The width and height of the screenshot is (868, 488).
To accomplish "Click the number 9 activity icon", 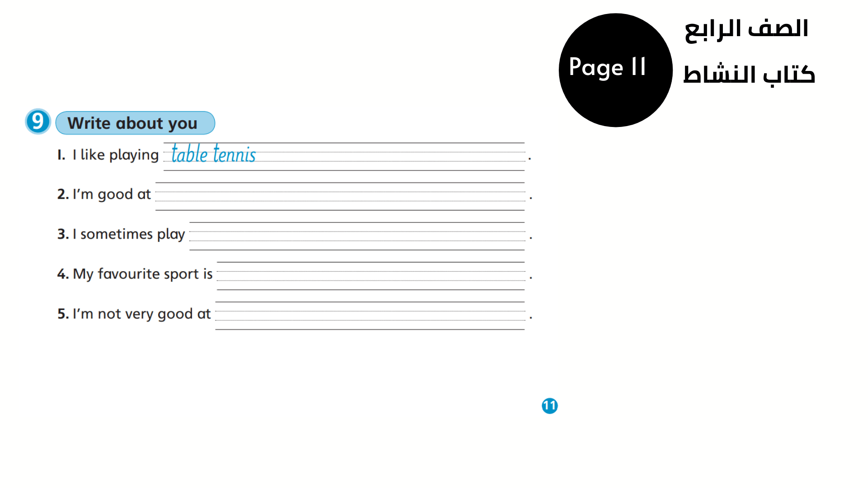I will coord(37,122).
